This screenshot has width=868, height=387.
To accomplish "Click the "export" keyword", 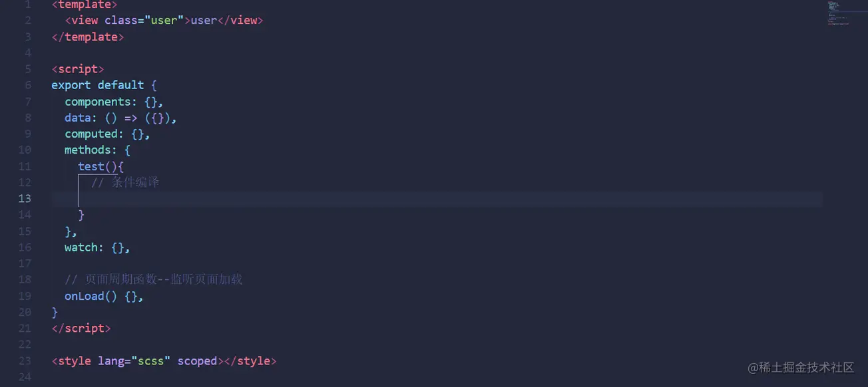I will tap(71, 85).
